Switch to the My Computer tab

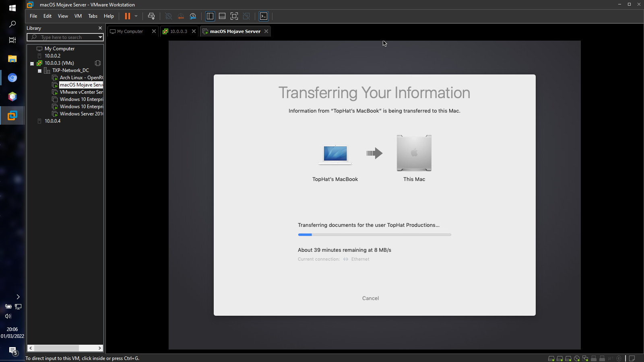coord(130,31)
